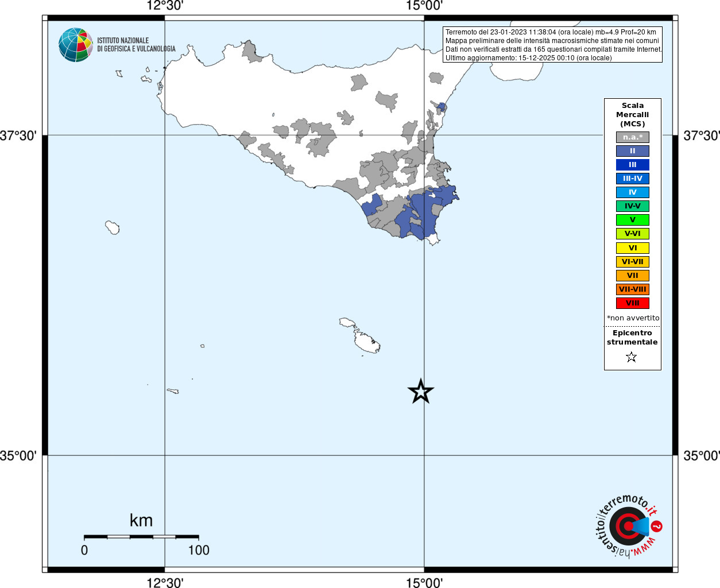Image resolution: width=720 pixels, height=588 pixels.
Task: Click the Scala Mercalli (MCS) legend title
Action: coord(633,114)
